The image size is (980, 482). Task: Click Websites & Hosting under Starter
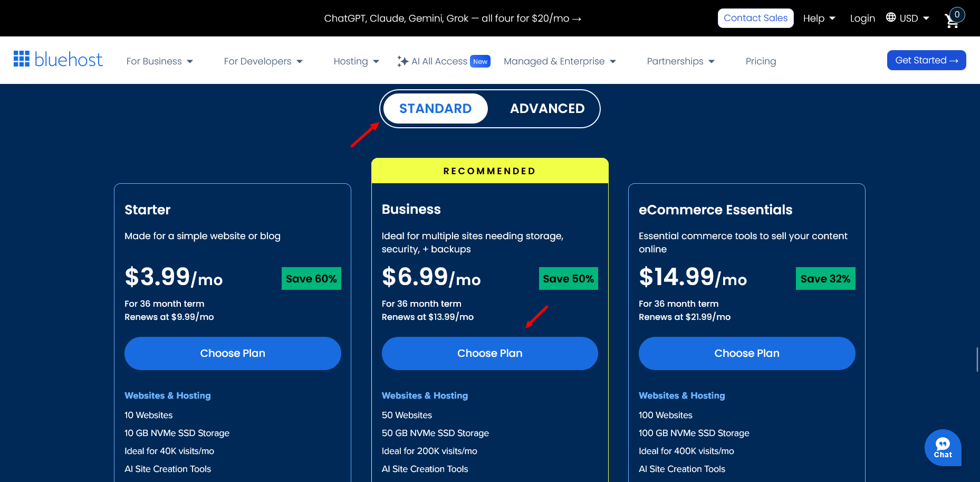(x=167, y=395)
